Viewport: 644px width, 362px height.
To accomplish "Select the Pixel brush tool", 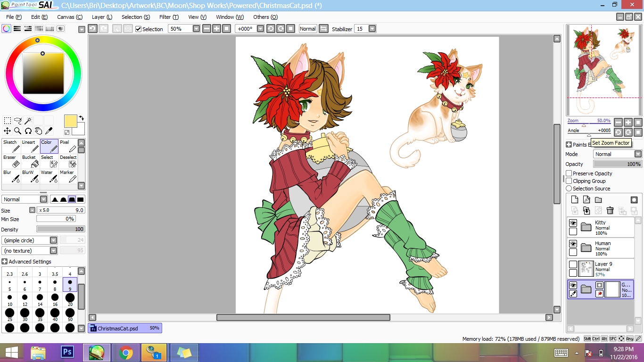I will [x=68, y=147].
